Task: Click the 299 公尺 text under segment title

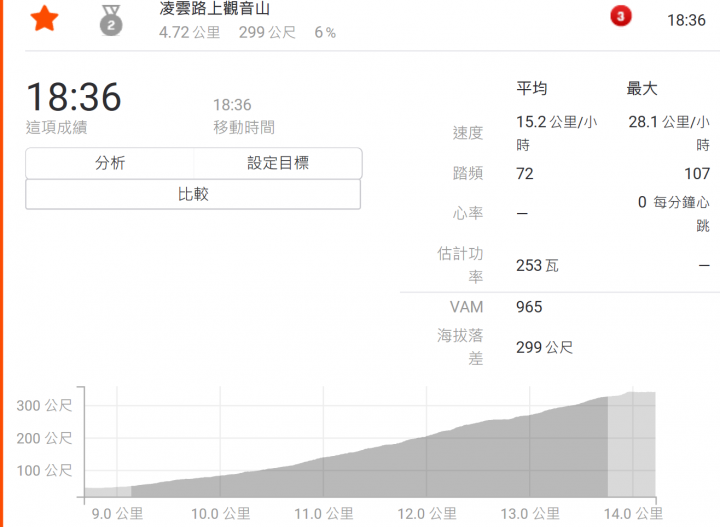Action: tap(267, 32)
